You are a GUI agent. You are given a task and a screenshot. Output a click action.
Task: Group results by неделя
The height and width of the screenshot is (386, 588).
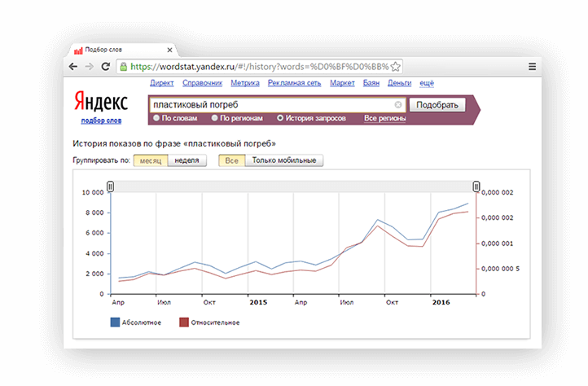tap(186, 160)
